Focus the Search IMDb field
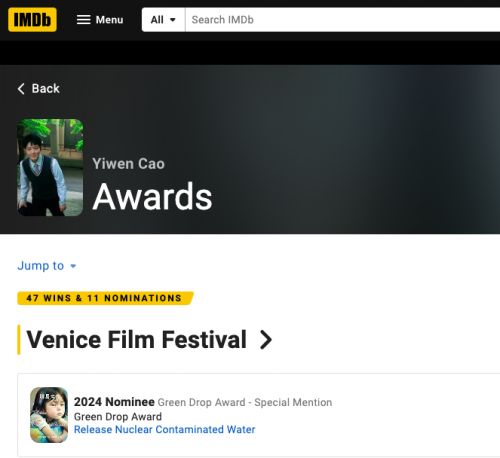The height and width of the screenshot is (458, 500). pos(342,20)
